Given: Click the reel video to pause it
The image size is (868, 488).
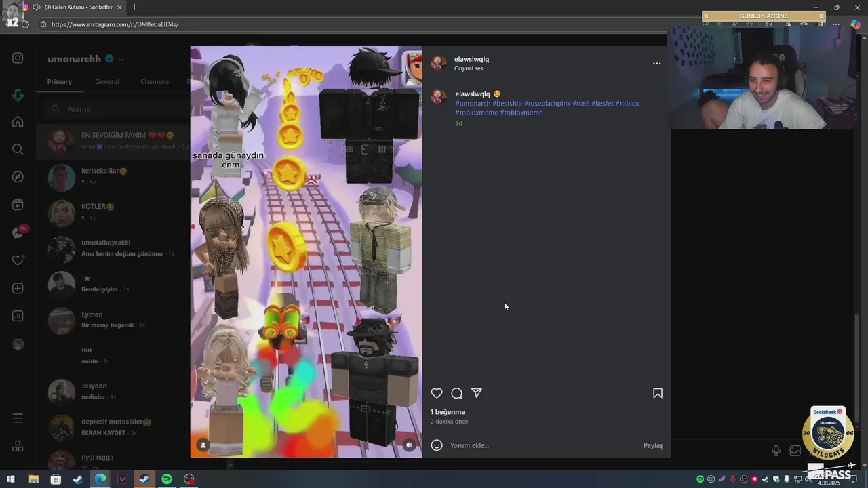Looking at the screenshot, I should (x=306, y=251).
